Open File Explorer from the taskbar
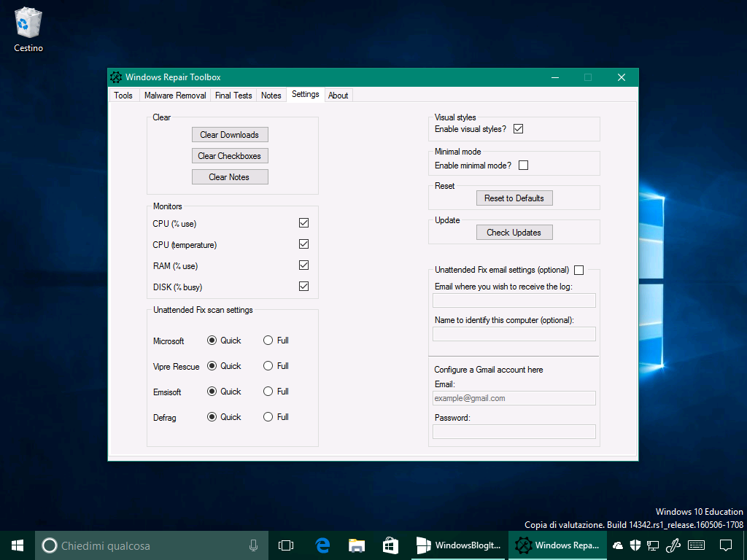Viewport: 747px width, 560px height. [356, 545]
